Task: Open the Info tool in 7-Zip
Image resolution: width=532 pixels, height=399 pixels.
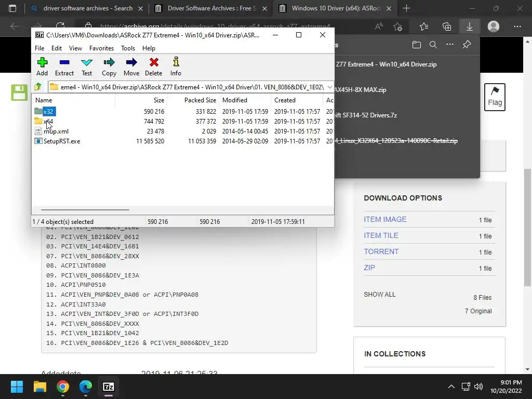Action: pyautogui.click(x=176, y=66)
